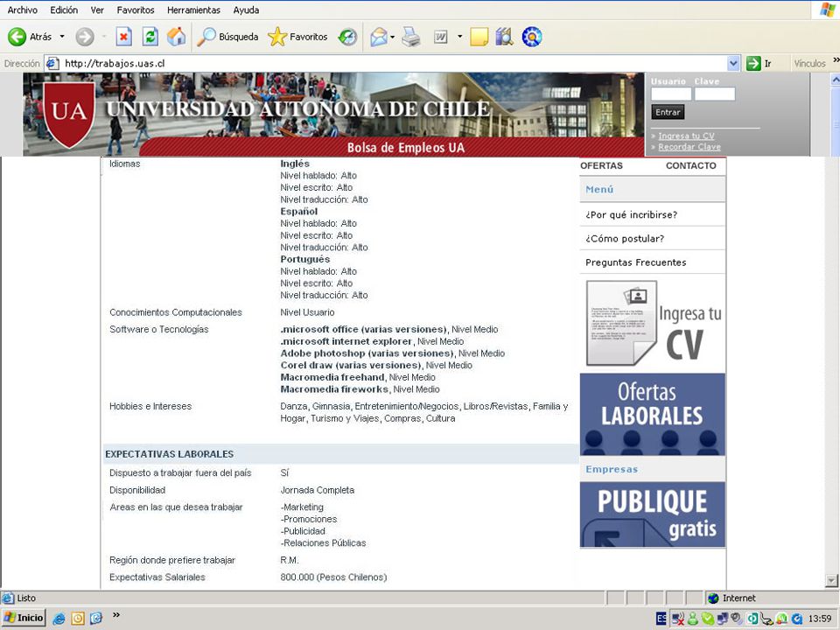Open Búsqueda search in toolbar

[x=227, y=37]
